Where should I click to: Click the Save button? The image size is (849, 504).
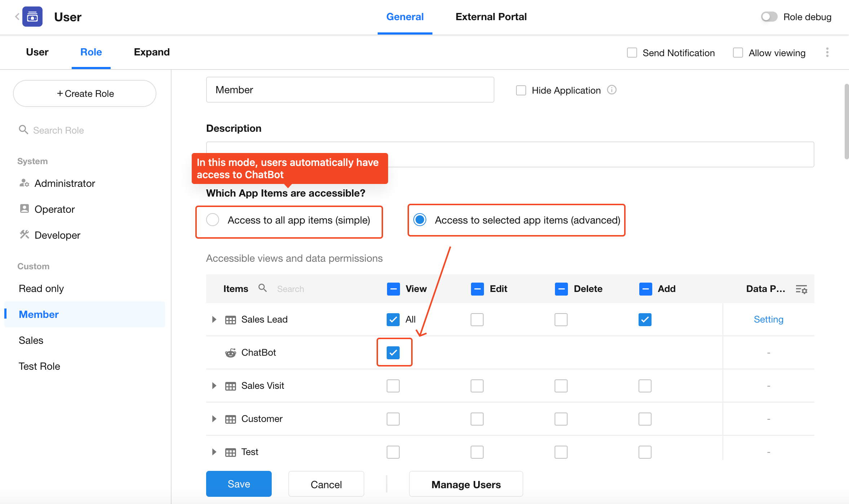pos(239,484)
